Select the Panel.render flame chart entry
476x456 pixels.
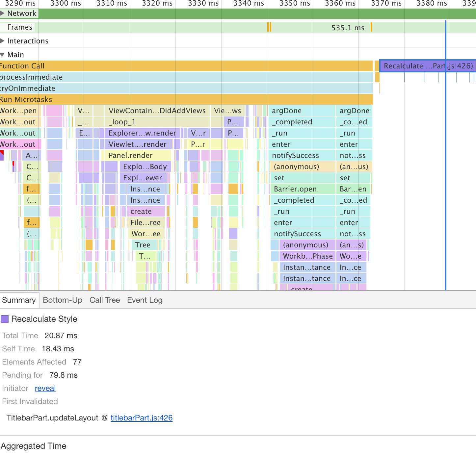point(131,155)
